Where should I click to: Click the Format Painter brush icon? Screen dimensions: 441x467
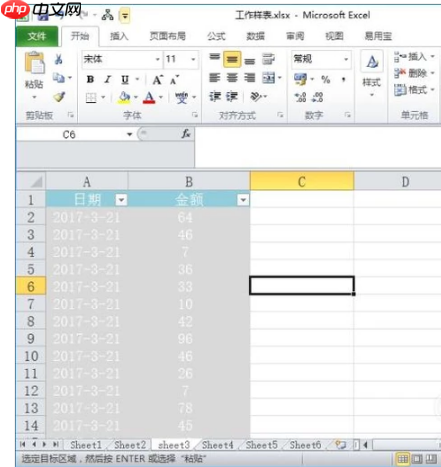coord(59,97)
